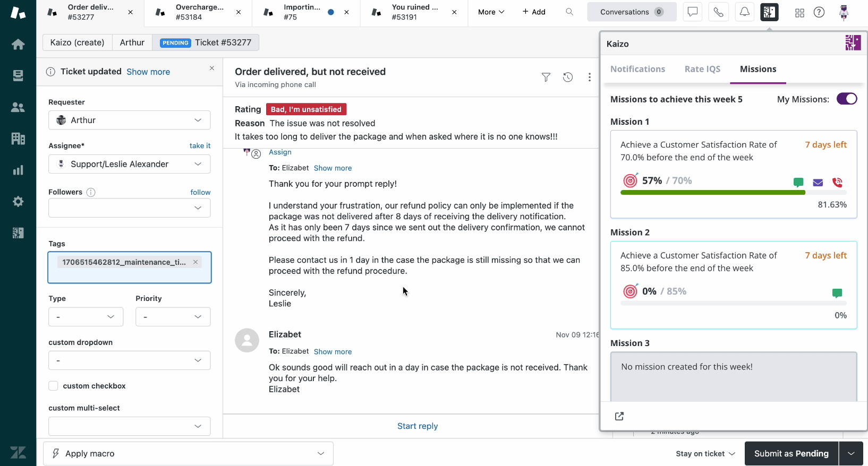Click the email channel icon in Mission 1
This screenshot has height=466, width=868.
click(x=818, y=183)
